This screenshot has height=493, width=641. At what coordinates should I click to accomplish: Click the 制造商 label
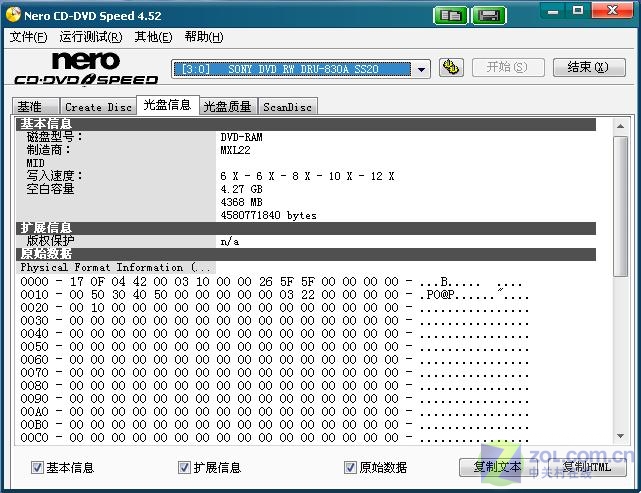49,150
